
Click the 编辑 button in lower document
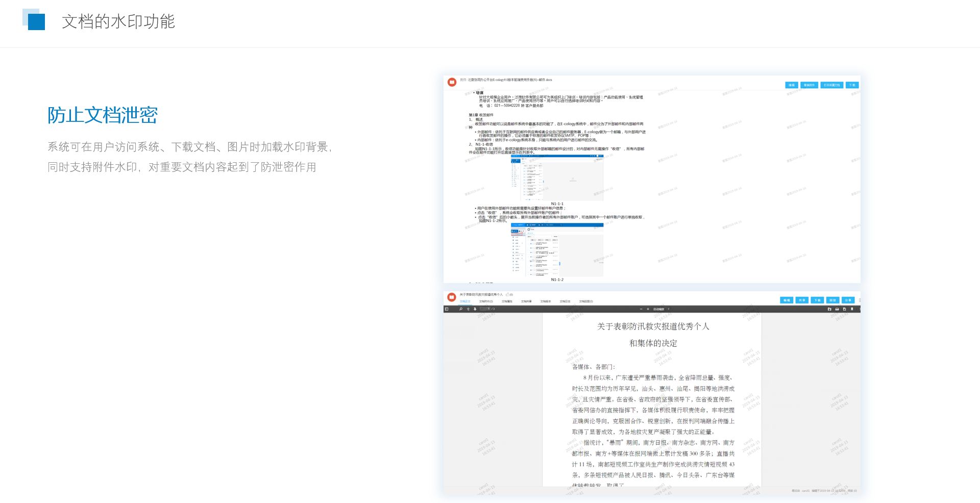tap(787, 300)
